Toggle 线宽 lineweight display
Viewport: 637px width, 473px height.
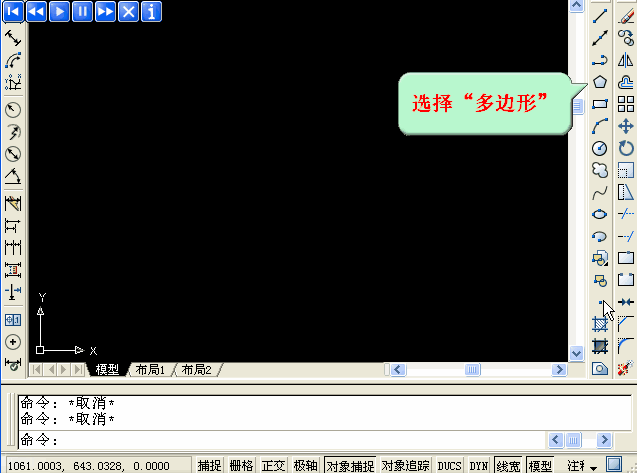click(508, 465)
